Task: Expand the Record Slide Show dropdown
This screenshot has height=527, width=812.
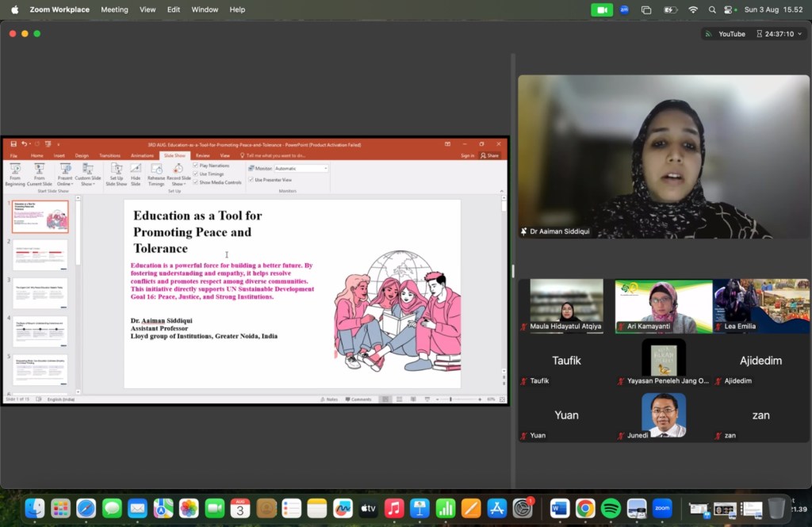Action: [x=178, y=184]
